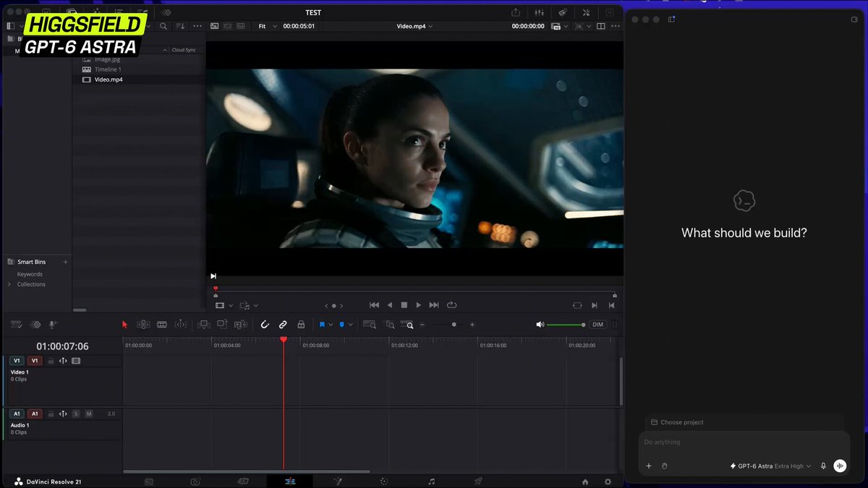Add a blue marker on the timeline
868x488 pixels.
click(x=341, y=325)
